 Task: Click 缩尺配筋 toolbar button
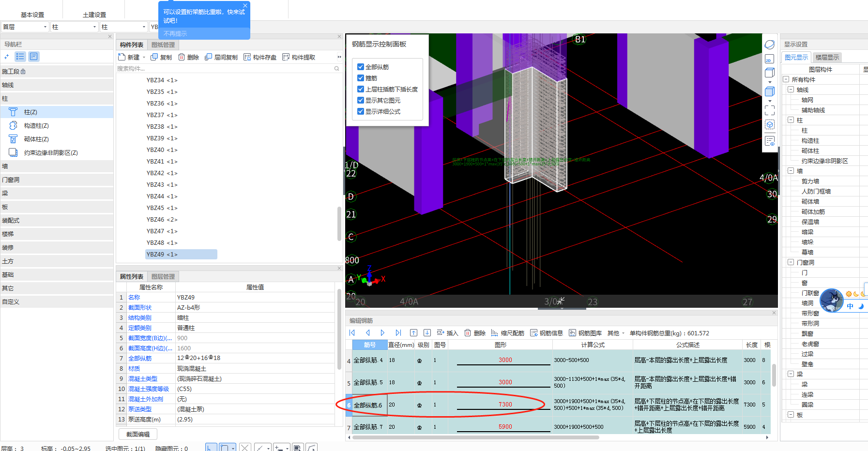coord(507,333)
